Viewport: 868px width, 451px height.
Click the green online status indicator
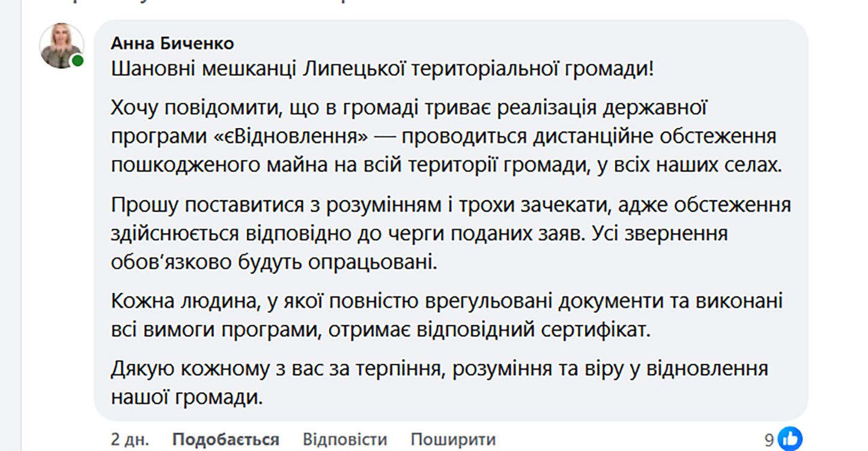pos(76,61)
